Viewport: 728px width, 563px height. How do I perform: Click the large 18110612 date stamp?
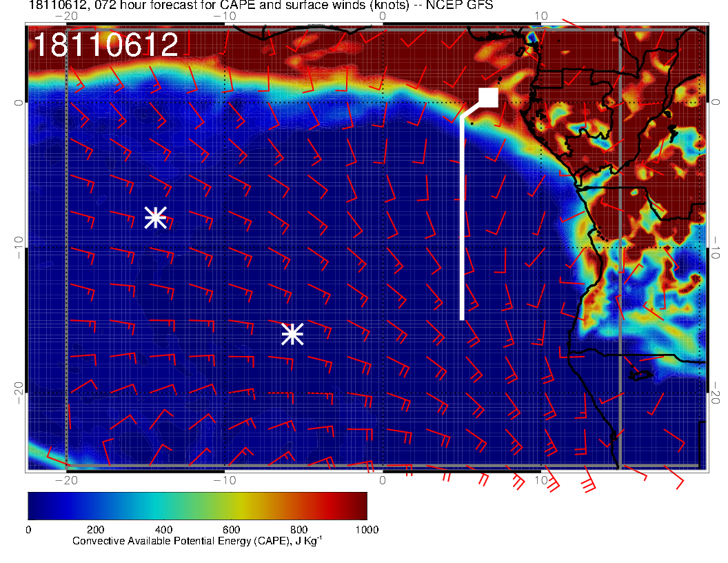pos(106,46)
